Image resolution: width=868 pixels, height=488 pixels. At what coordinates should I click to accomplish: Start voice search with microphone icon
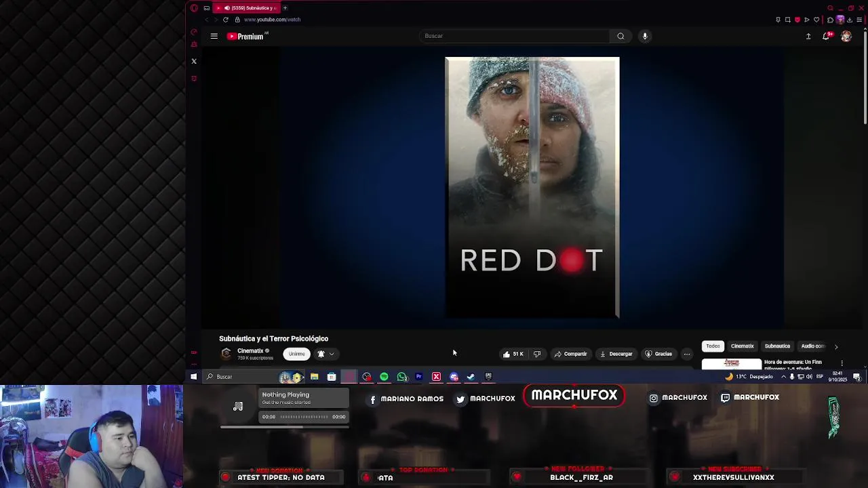[645, 36]
